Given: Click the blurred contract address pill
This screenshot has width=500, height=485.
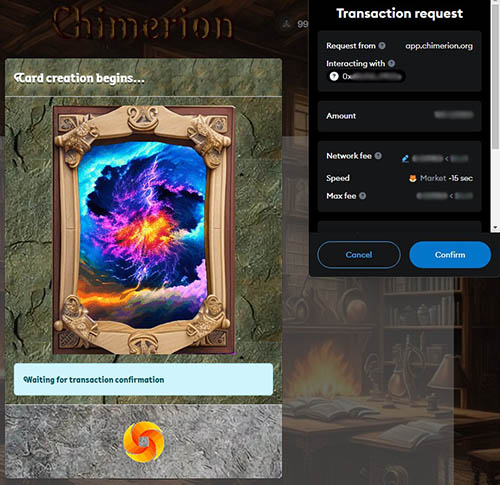Looking at the screenshot, I should point(367,76).
